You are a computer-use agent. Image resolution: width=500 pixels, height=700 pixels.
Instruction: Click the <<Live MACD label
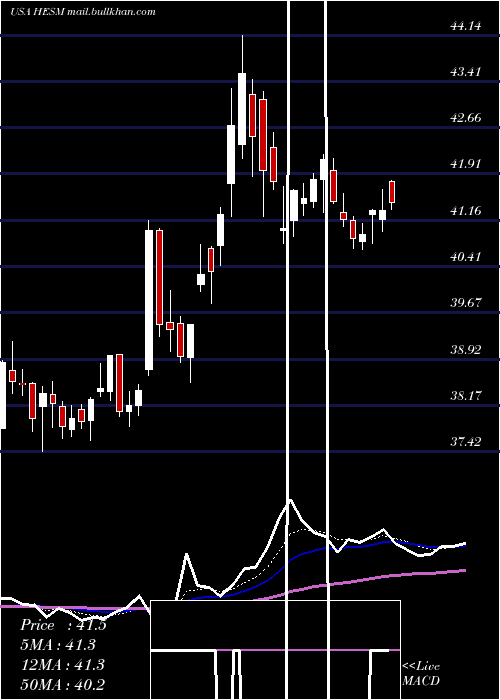(421, 673)
